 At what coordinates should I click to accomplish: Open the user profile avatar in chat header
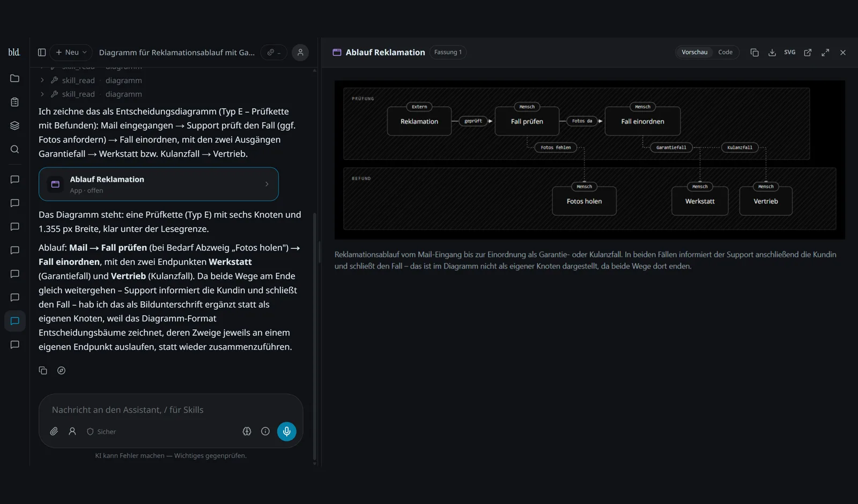(x=300, y=52)
